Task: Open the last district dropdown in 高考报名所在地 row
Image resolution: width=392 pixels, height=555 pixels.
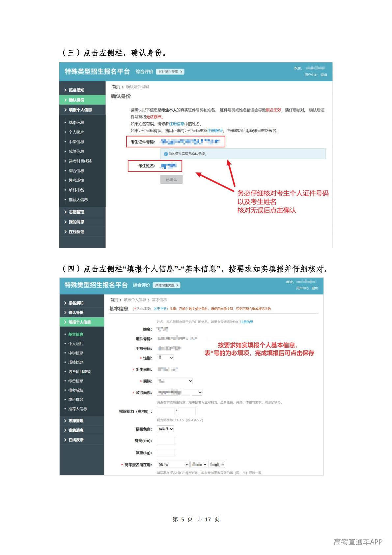Action: click(x=216, y=465)
